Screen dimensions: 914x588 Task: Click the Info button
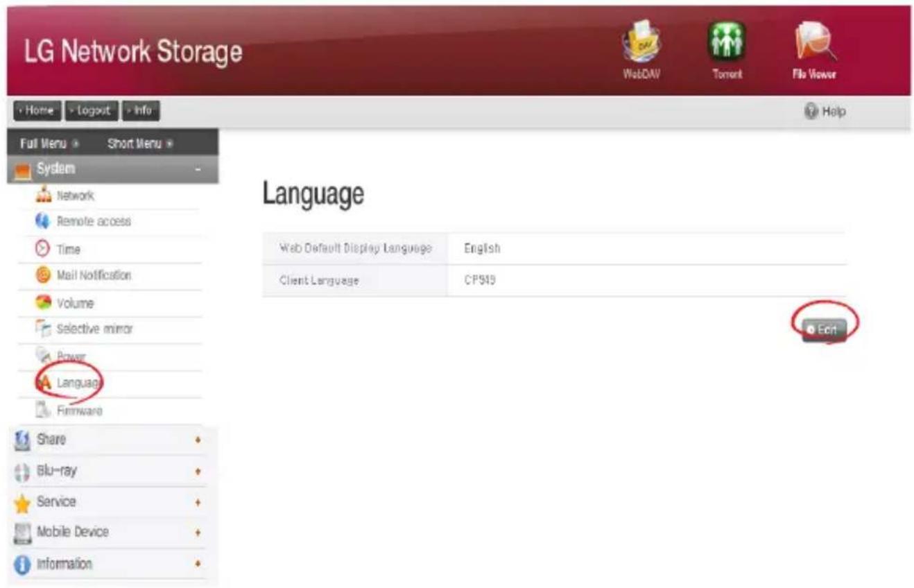point(141,110)
